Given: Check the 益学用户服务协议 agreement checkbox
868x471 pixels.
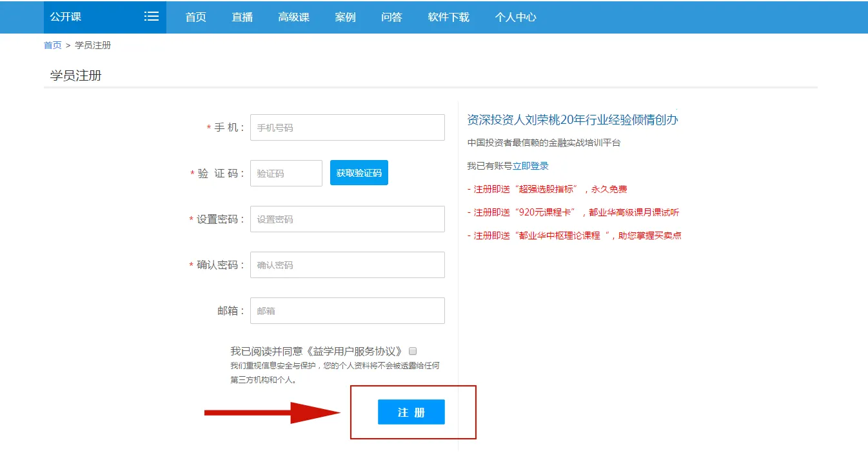Looking at the screenshot, I should (x=412, y=350).
